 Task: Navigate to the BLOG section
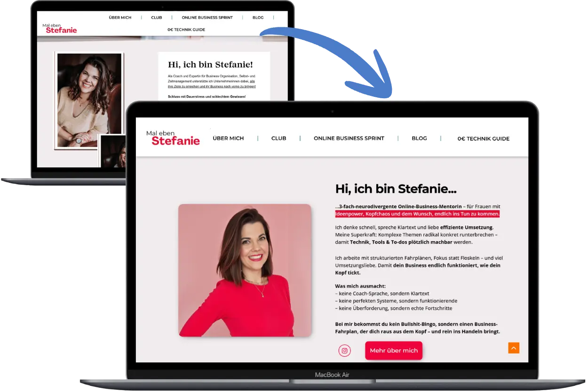point(419,138)
